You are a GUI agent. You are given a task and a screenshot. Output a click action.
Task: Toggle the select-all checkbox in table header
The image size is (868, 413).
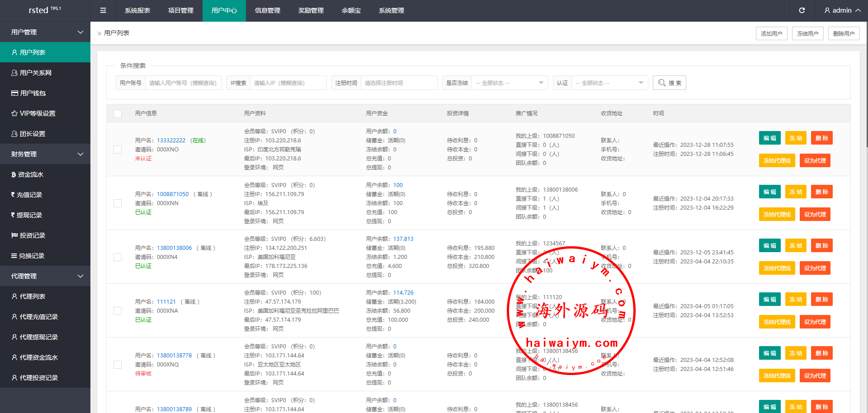click(118, 113)
